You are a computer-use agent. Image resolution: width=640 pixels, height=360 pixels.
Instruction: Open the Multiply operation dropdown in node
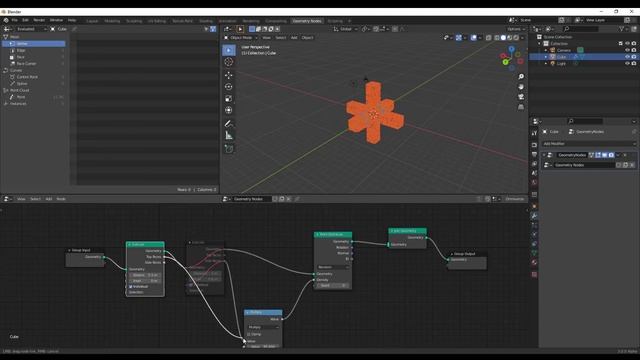[x=263, y=327]
